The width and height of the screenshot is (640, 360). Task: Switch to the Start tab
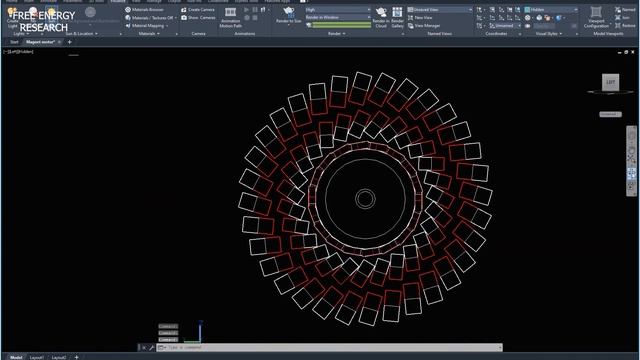pyautogui.click(x=14, y=42)
